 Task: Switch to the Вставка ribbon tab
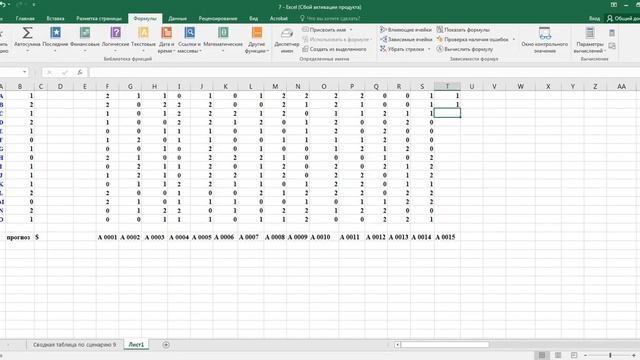coord(56,18)
